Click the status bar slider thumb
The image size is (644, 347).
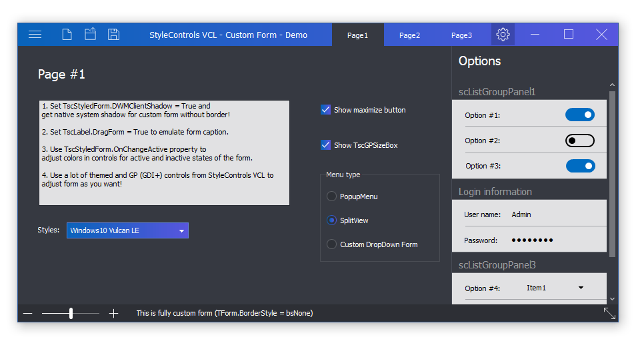(71, 314)
